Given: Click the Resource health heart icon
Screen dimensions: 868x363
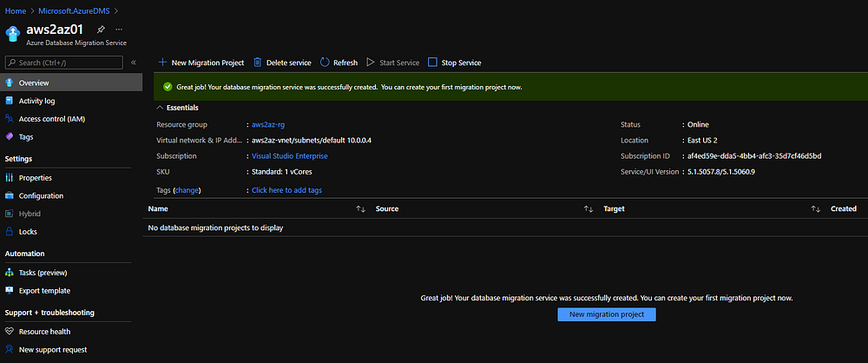Looking at the screenshot, I should (x=9, y=332).
